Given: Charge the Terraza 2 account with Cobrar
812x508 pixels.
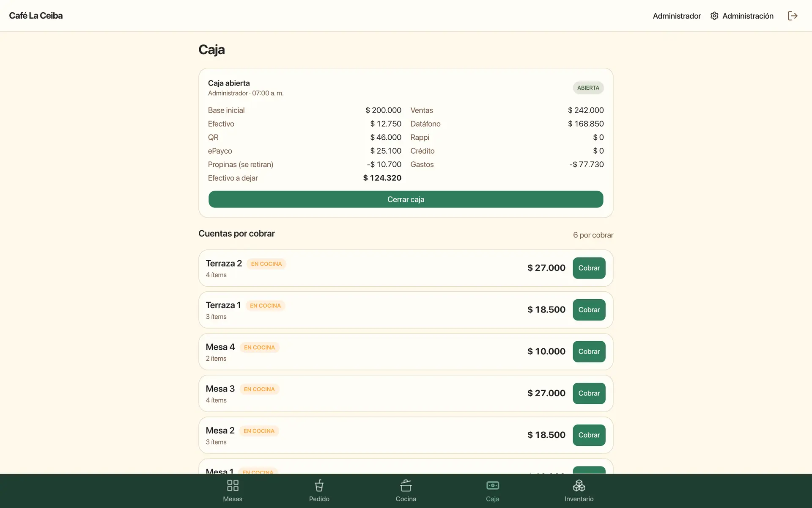Looking at the screenshot, I should tap(589, 268).
